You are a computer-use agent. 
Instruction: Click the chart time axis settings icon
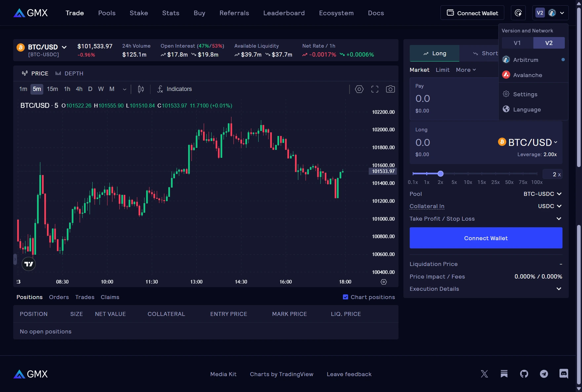pyautogui.click(x=384, y=282)
